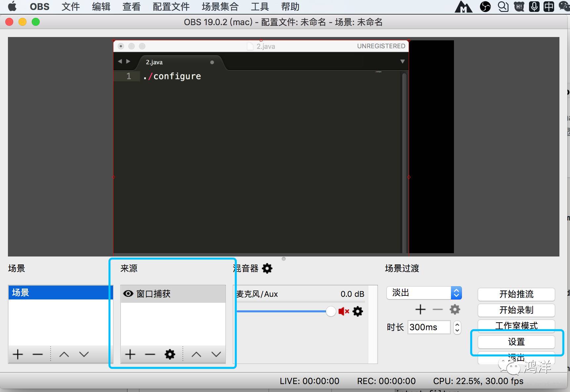Click the REC: 00:00:00 status
This screenshot has height=392, width=570.
click(x=386, y=381)
